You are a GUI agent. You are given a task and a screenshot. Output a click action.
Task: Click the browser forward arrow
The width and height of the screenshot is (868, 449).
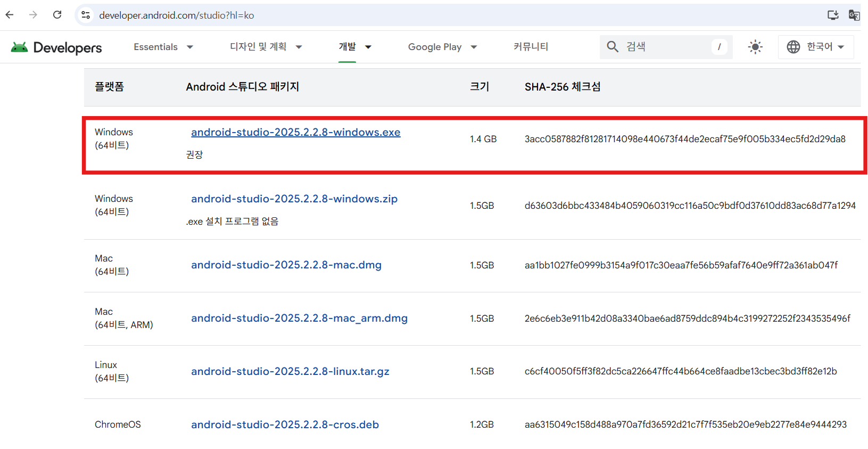pos(33,15)
